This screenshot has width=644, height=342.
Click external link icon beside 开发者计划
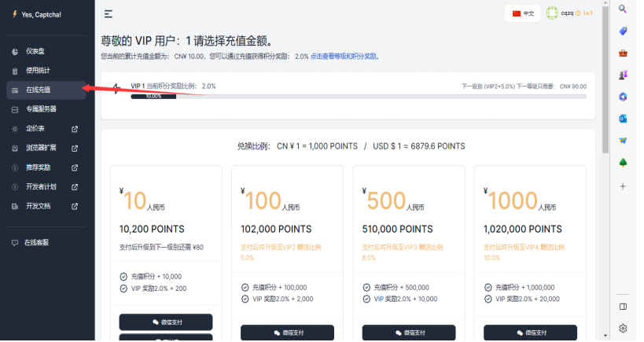tap(75, 187)
